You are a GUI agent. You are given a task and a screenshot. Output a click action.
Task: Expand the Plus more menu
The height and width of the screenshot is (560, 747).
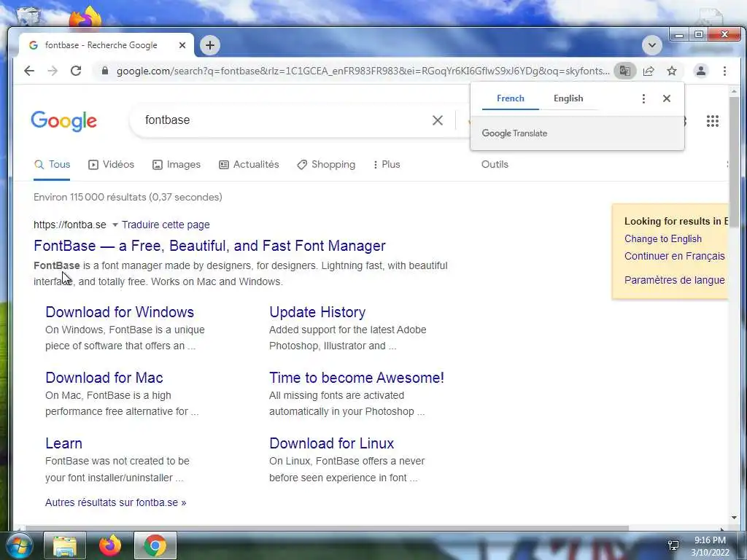point(387,165)
